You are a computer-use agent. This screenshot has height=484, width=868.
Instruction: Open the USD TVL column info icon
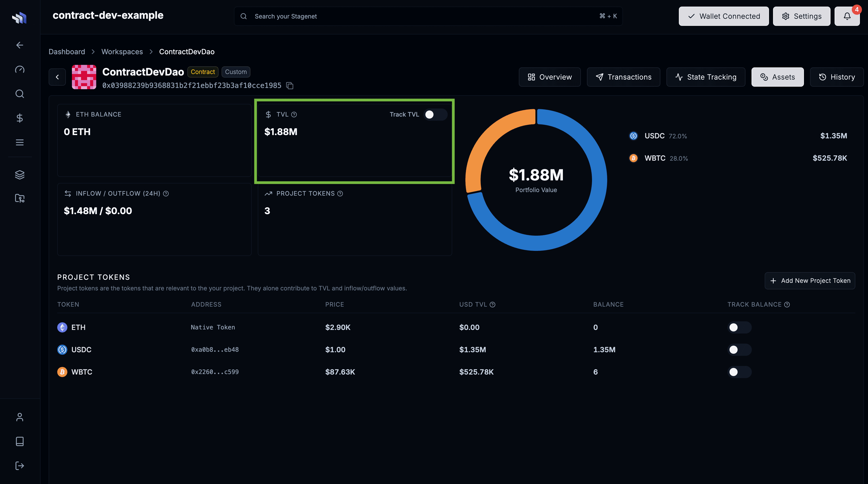(x=492, y=304)
